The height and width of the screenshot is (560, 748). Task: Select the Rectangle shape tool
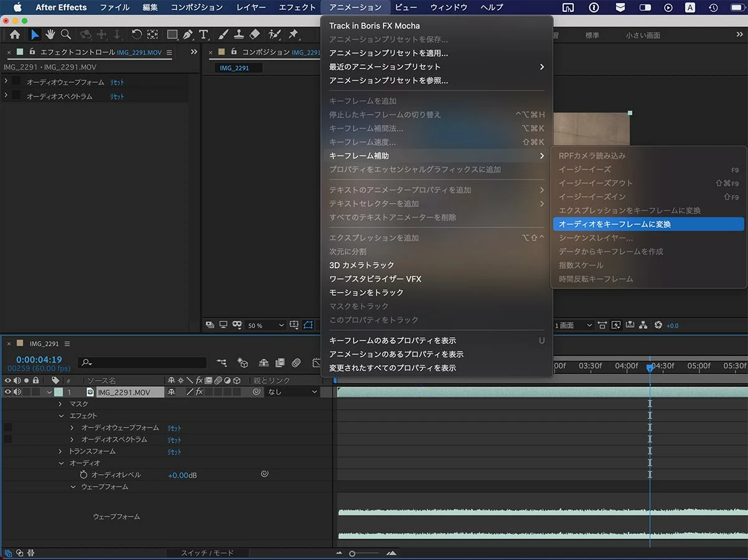coord(172,35)
